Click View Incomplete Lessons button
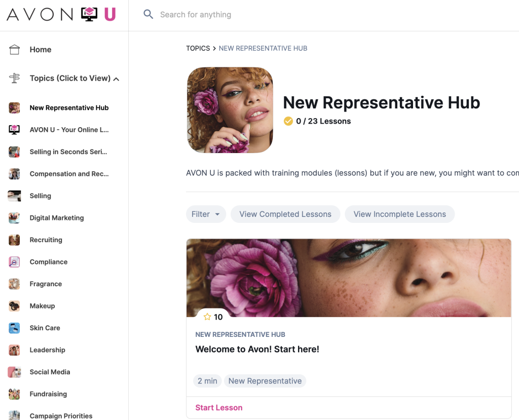Image resolution: width=519 pixels, height=420 pixels. [x=399, y=214]
